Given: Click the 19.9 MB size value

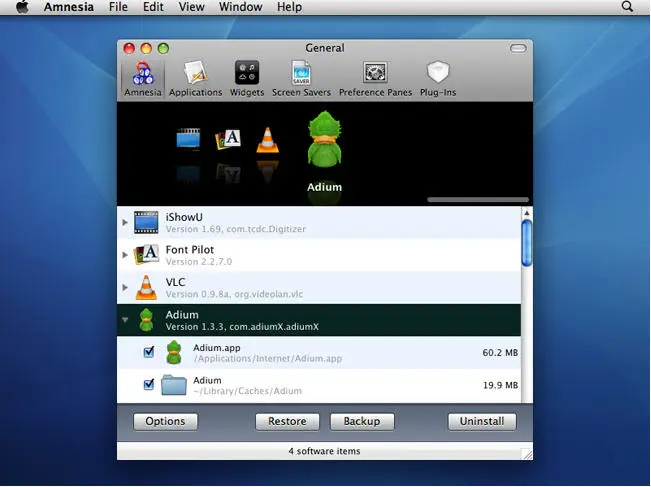Looking at the screenshot, I should (500, 385).
